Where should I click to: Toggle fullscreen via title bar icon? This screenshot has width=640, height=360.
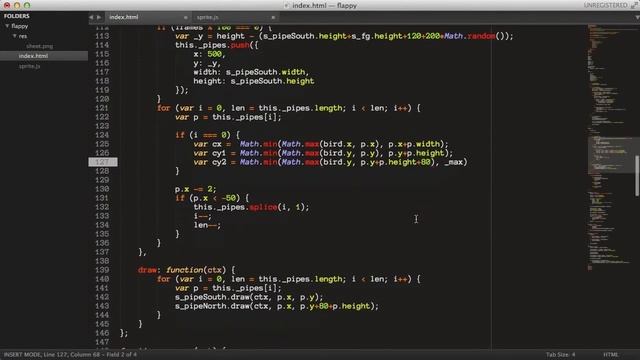click(x=635, y=5)
